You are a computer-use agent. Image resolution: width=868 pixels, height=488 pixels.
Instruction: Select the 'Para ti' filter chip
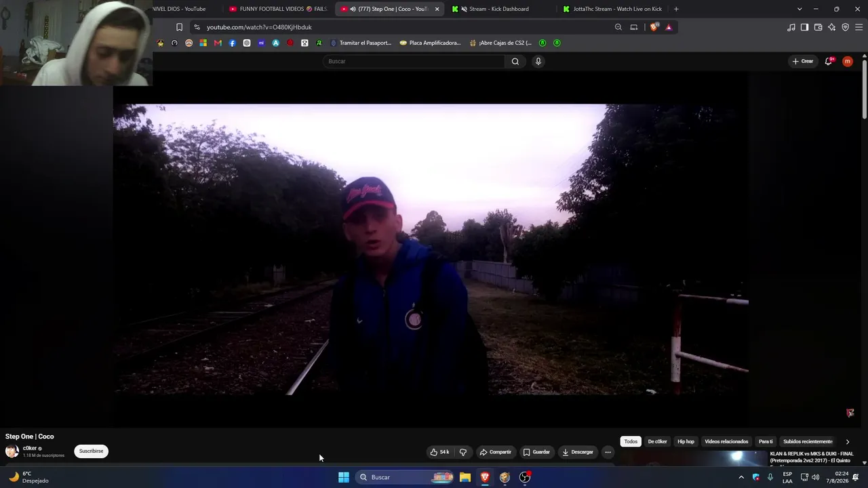point(766,442)
